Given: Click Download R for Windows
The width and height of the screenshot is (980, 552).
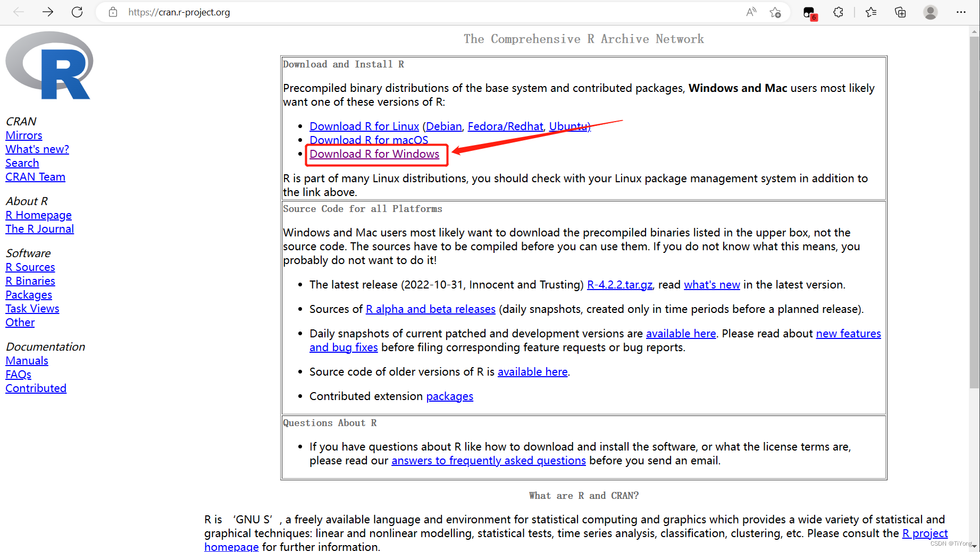Looking at the screenshot, I should point(374,154).
